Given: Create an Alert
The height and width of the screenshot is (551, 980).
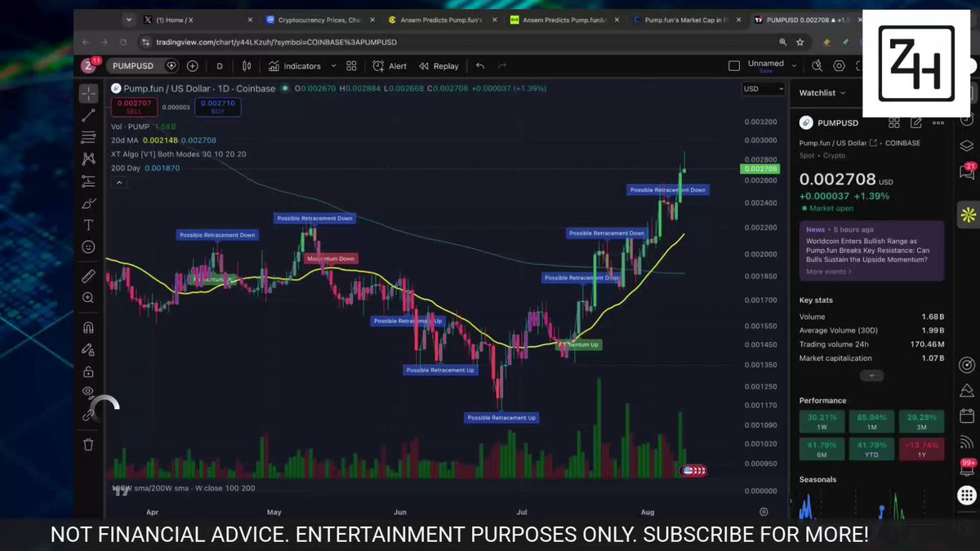Looking at the screenshot, I should pos(390,66).
